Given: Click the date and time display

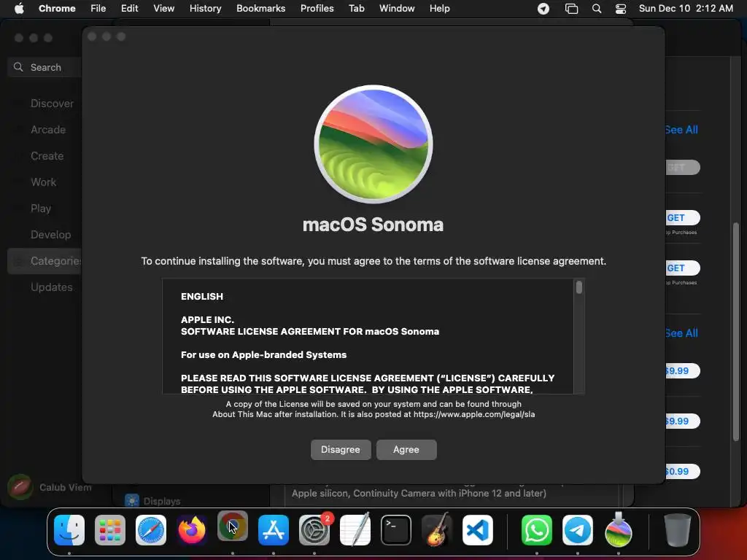Looking at the screenshot, I should pyautogui.click(x=686, y=8).
